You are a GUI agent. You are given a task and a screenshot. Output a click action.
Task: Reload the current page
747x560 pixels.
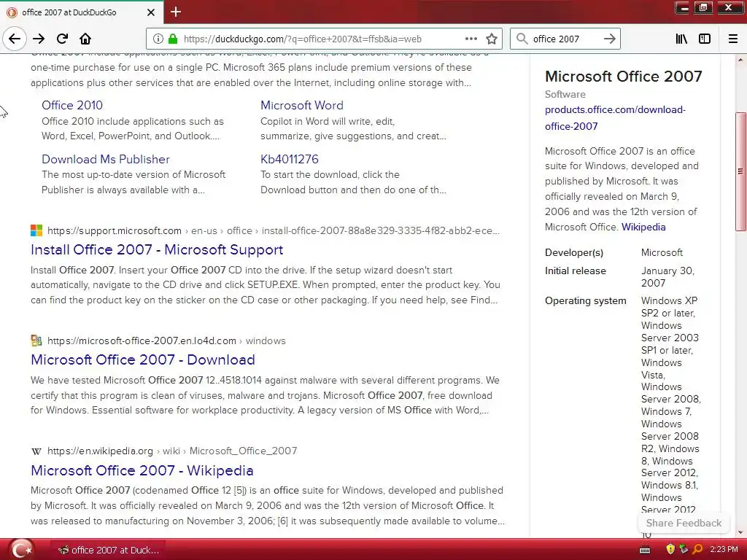[62, 39]
